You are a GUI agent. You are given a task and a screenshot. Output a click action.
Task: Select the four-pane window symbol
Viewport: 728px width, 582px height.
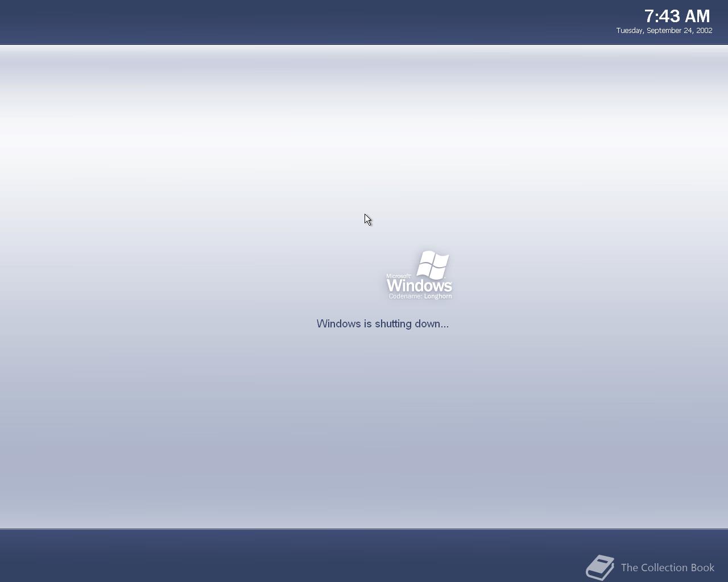[433, 266]
